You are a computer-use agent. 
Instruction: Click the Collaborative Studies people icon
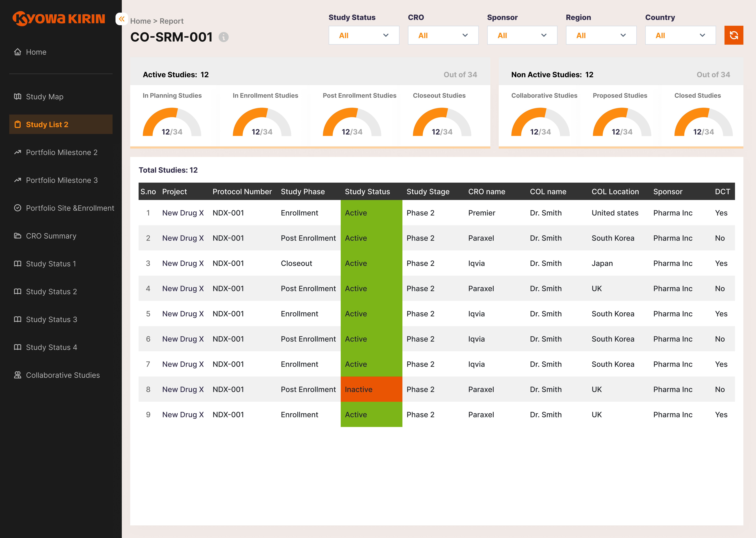click(x=18, y=375)
